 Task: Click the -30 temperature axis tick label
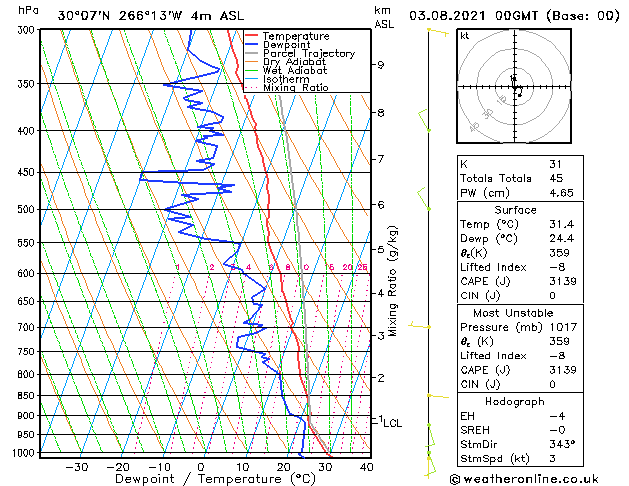(77, 467)
